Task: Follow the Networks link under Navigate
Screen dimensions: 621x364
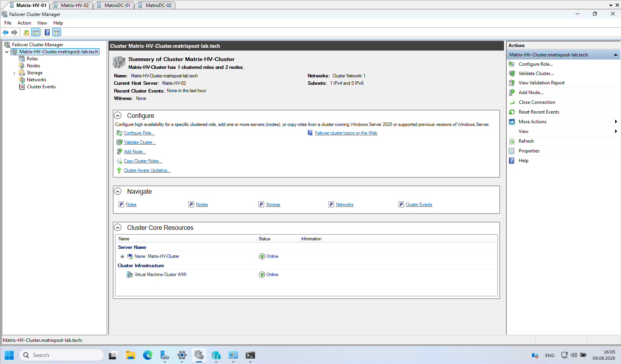Action: point(345,205)
